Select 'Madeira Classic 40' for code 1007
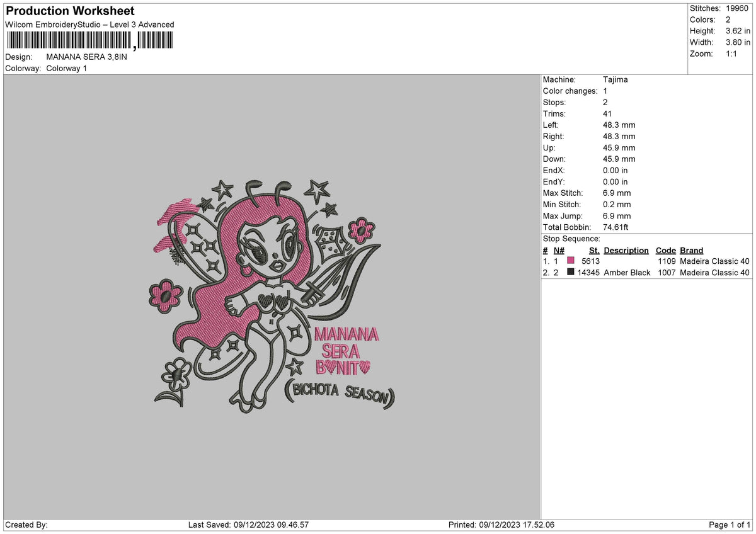 click(715, 272)
